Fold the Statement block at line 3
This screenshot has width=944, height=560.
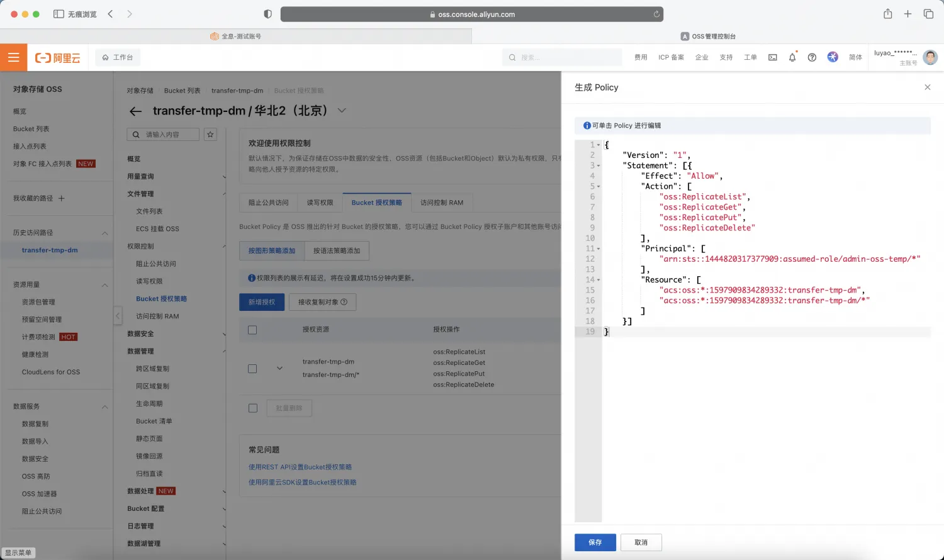point(598,165)
